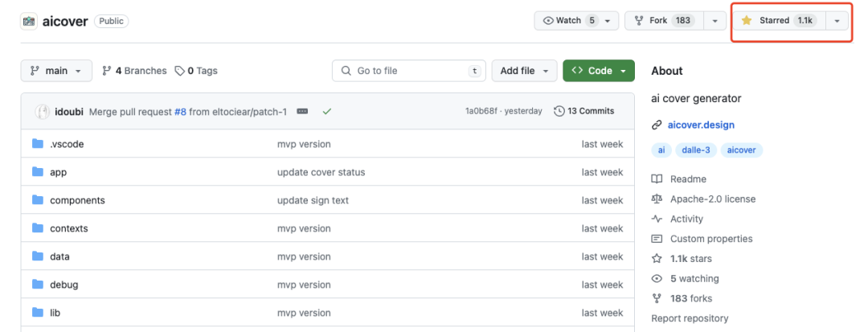Open the Apache-2.0 license link
The image size is (868, 332).
(x=712, y=199)
